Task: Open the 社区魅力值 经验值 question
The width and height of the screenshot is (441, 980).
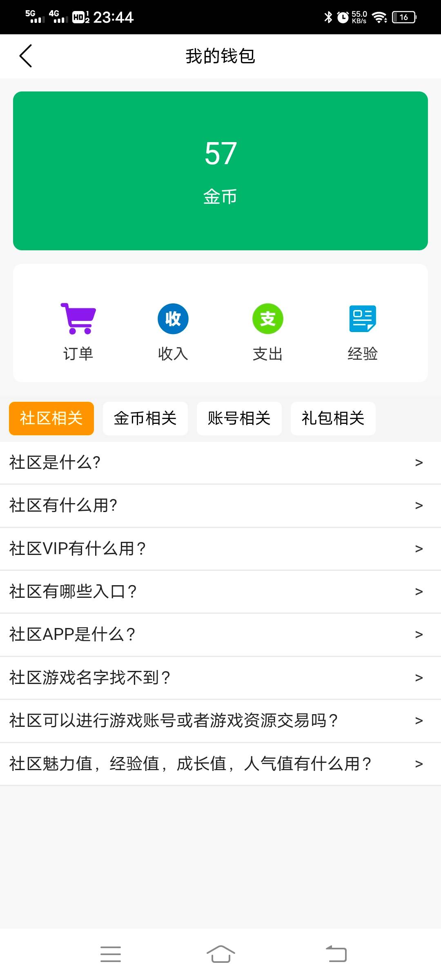Action: tap(190, 764)
